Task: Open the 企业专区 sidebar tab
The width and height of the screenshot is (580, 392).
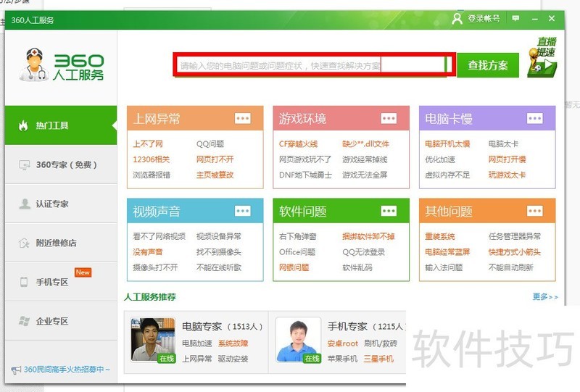Action: [x=61, y=322]
